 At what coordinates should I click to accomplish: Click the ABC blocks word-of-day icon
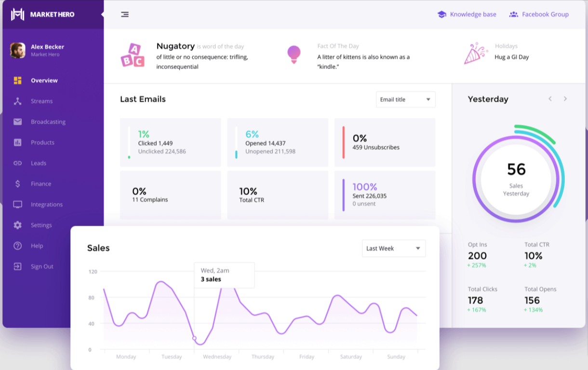click(133, 55)
